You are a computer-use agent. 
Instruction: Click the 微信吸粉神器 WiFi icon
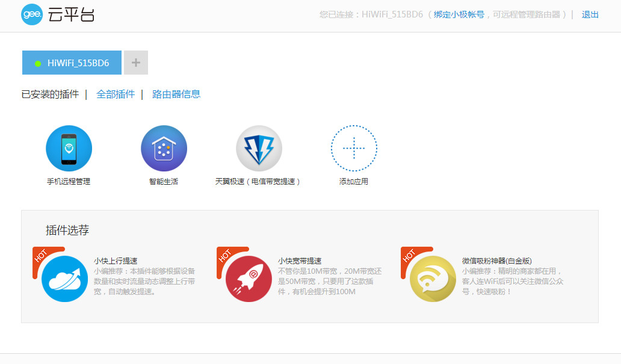click(x=433, y=279)
